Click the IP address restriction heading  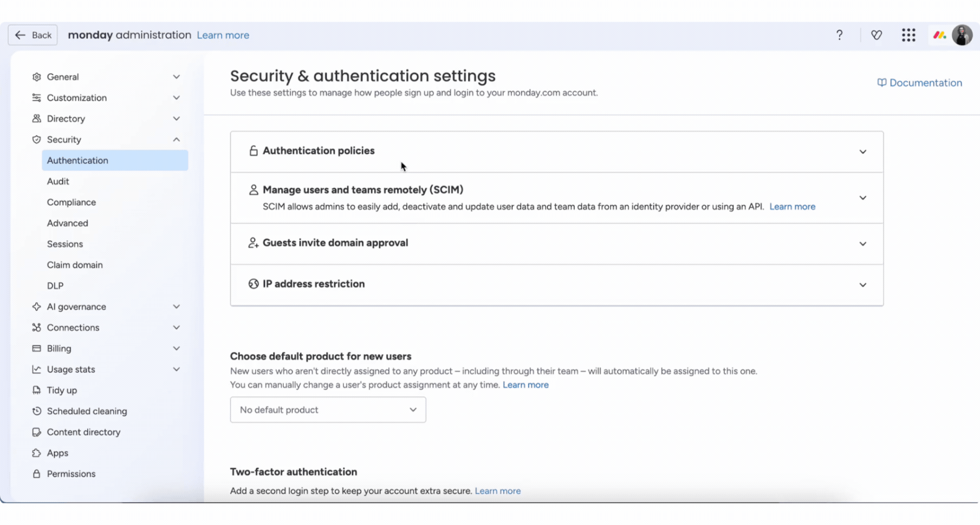(314, 284)
